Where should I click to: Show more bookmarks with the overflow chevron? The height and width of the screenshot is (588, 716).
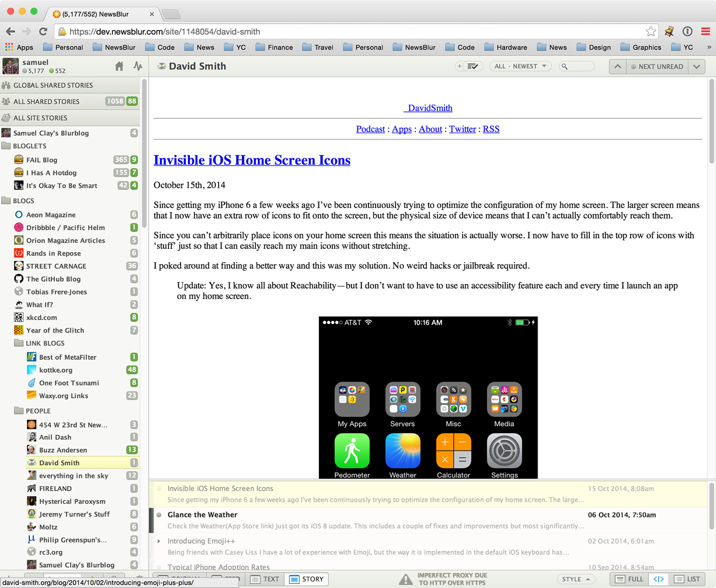point(709,47)
